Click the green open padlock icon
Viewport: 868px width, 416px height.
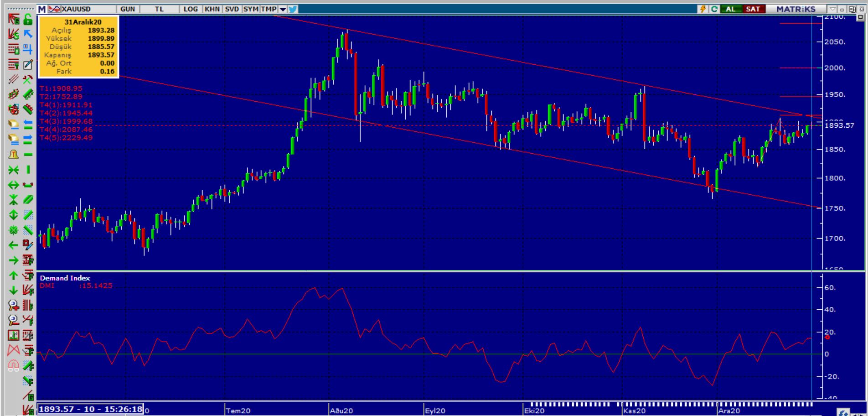click(x=28, y=19)
